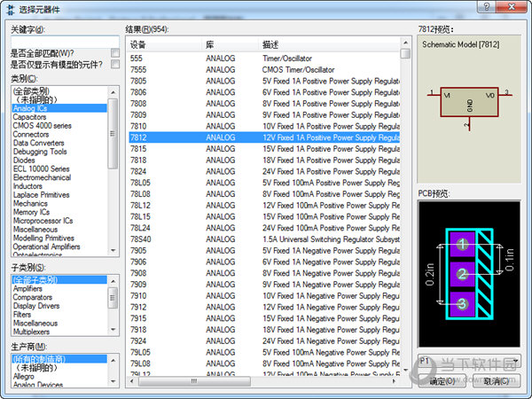This screenshot has width=532, height=399.
Task: Select Comparators sub-category
Action: (33, 297)
